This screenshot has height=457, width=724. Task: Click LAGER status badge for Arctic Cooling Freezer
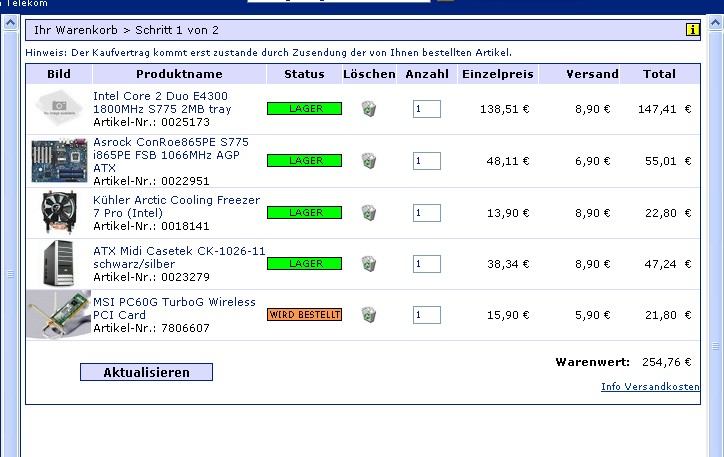point(304,212)
